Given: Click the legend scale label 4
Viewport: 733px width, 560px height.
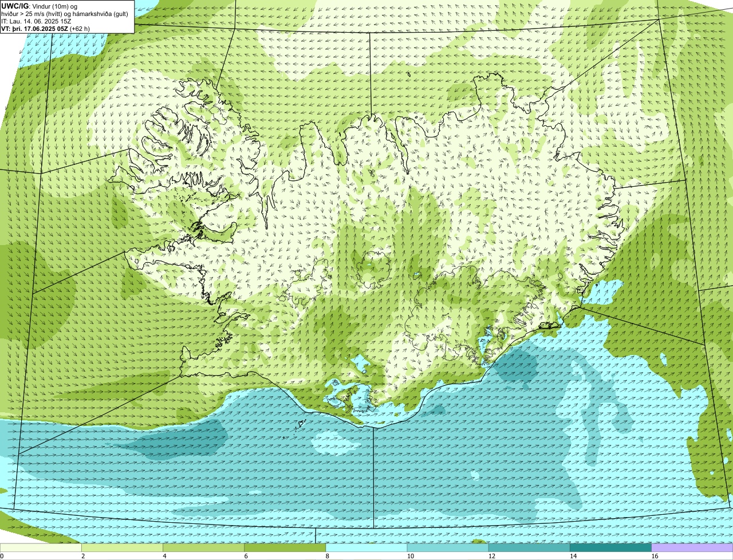Looking at the screenshot, I should click(165, 556).
